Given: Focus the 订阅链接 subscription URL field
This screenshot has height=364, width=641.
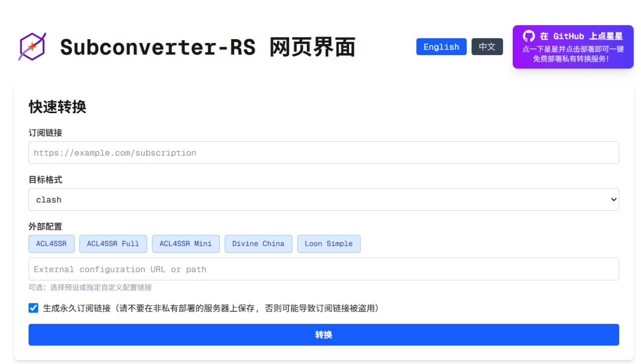Looking at the screenshot, I should coord(324,153).
